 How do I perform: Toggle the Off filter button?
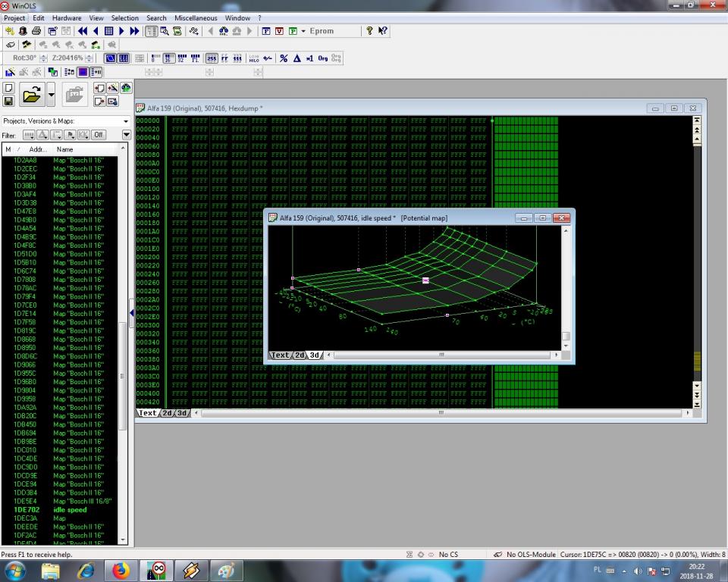pyautogui.click(x=98, y=135)
